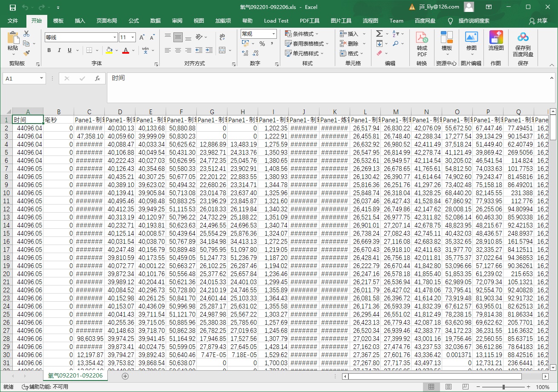Toggle top vertical alignment
The width and height of the screenshot is (558, 392).
tap(168, 37)
